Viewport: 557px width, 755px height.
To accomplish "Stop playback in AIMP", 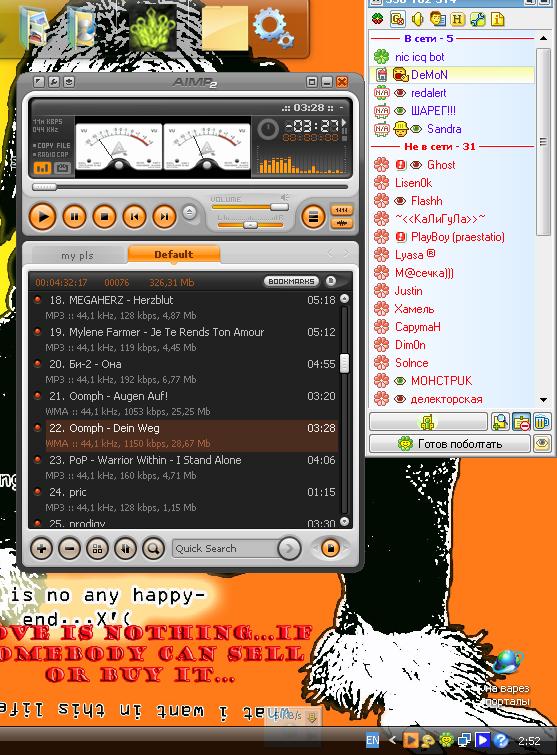I will pyautogui.click(x=104, y=217).
